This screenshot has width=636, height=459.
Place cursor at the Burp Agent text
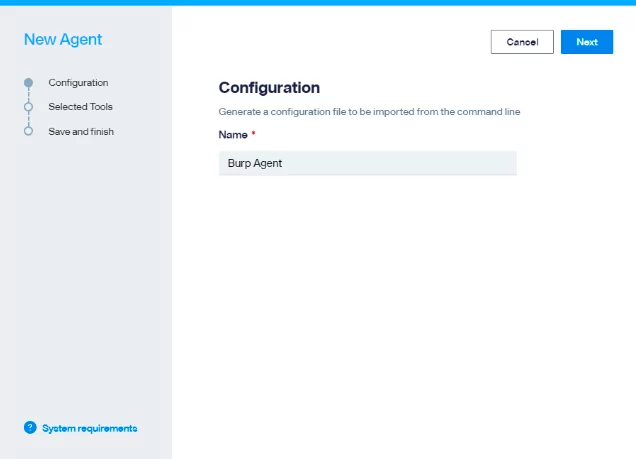[x=255, y=163]
